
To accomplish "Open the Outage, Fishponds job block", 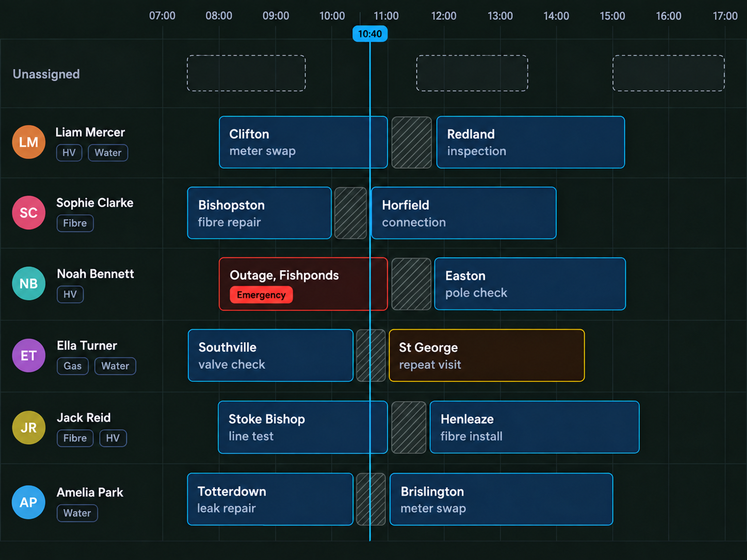I will [x=303, y=284].
